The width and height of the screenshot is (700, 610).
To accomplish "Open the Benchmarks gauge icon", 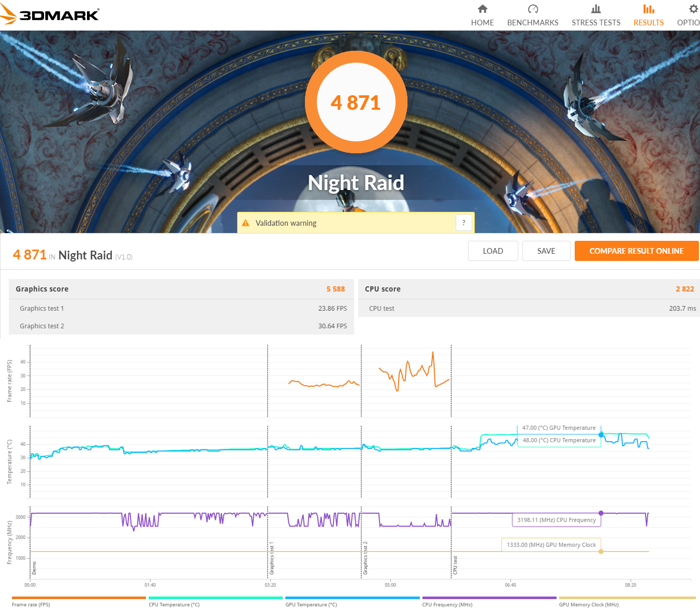I will pyautogui.click(x=533, y=9).
